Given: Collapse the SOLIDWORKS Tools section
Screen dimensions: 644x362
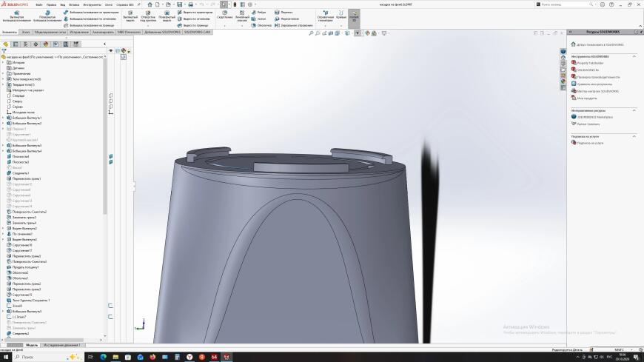Looking at the screenshot, I should click(634, 56).
